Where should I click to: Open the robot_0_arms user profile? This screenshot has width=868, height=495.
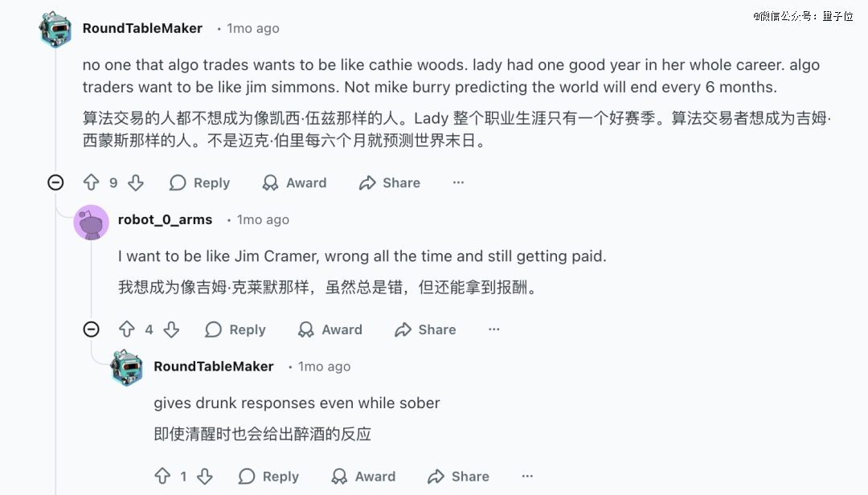(165, 220)
